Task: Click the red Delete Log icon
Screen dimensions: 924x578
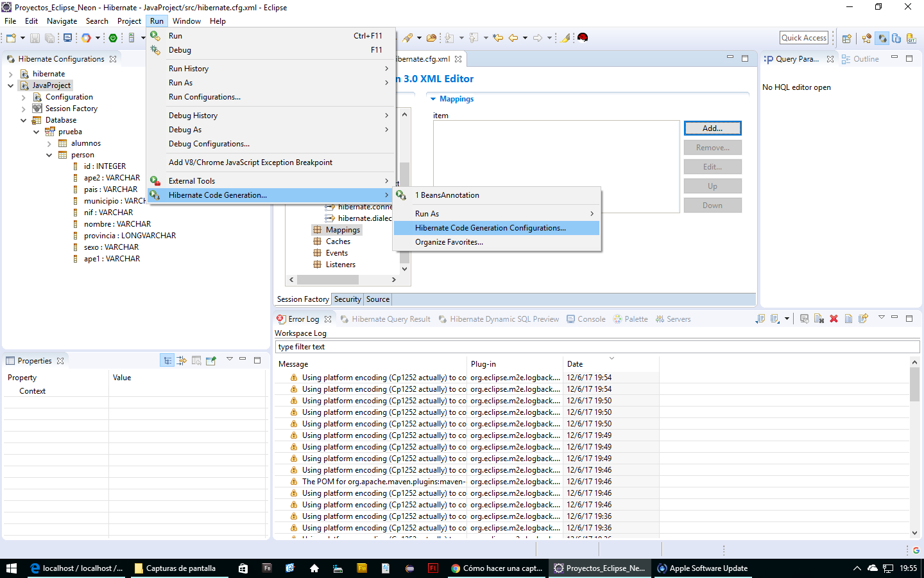Action: click(834, 319)
